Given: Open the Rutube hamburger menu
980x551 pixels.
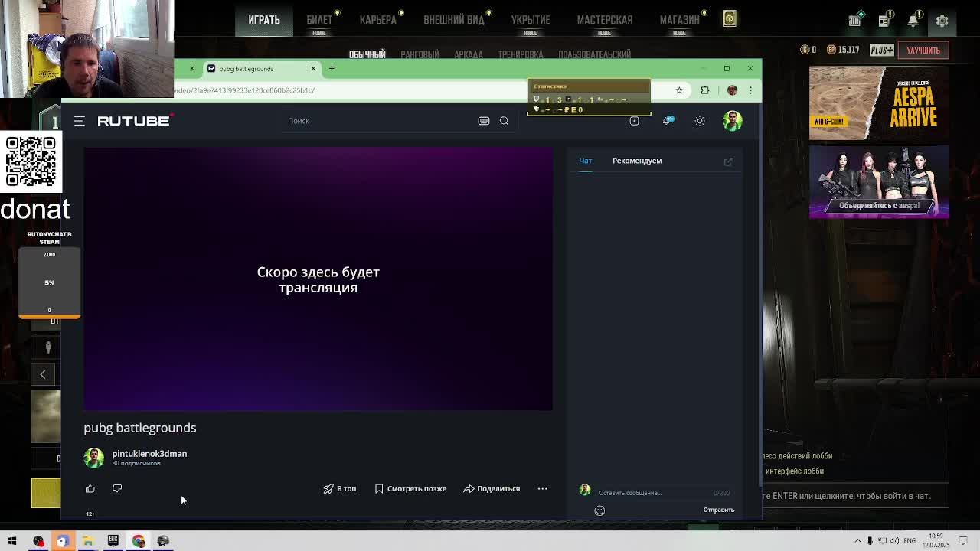Looking at the screenshot, I should click(x=79, y=121).
